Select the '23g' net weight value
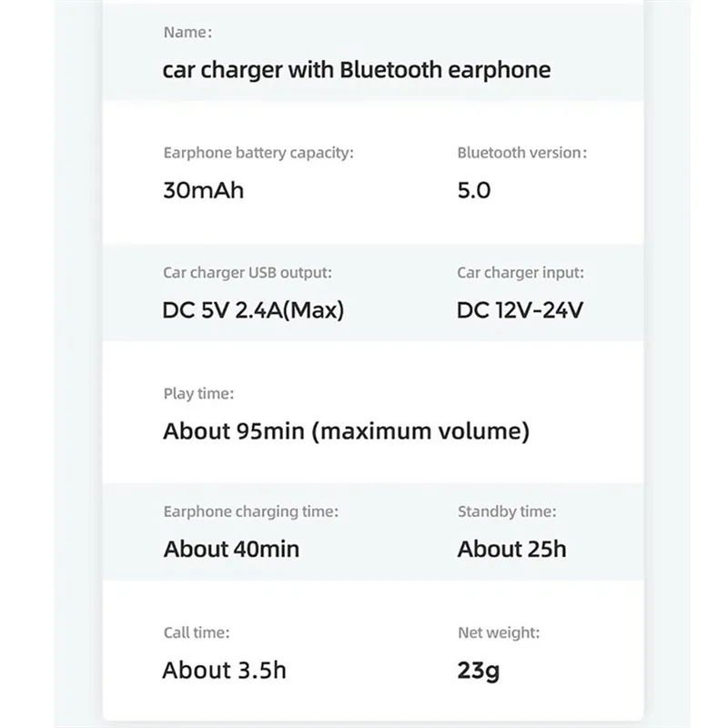Viewport: 728px width, 728px height. pyautogui.click(x=479, y=672)
